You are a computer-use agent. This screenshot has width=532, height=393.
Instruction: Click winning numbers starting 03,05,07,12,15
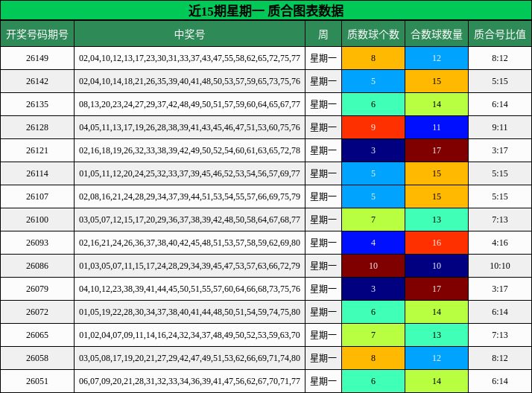click(x=190, y=219)
